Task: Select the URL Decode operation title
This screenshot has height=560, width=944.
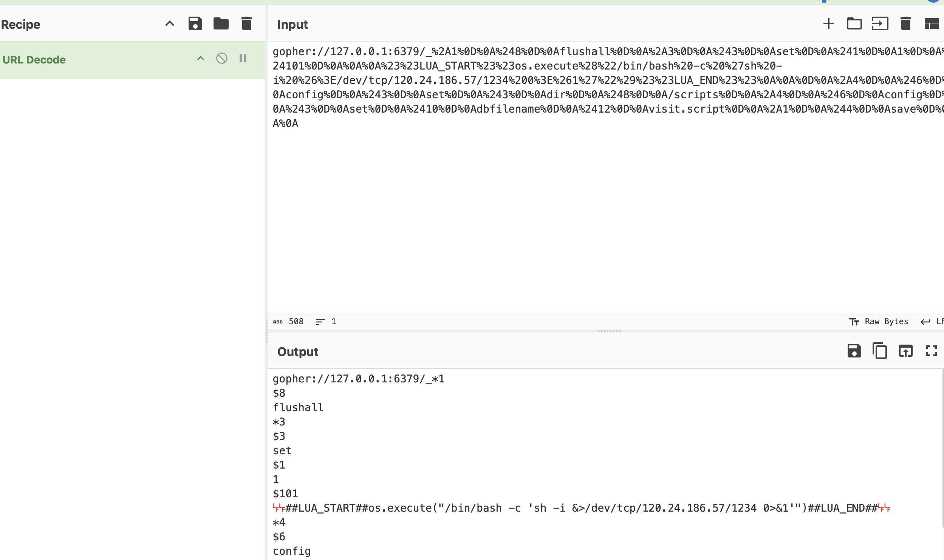Action: (x=34, y=60)
